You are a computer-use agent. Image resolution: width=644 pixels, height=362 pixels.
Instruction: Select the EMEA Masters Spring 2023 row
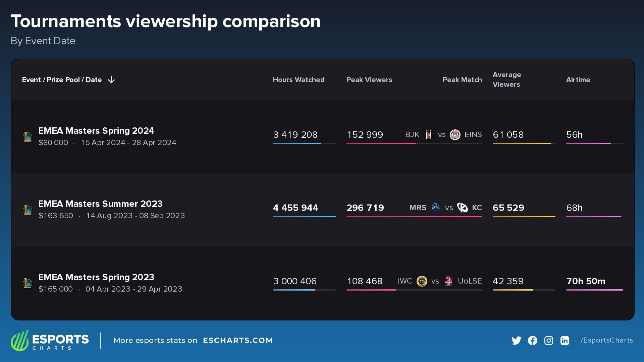coord(96,277)
